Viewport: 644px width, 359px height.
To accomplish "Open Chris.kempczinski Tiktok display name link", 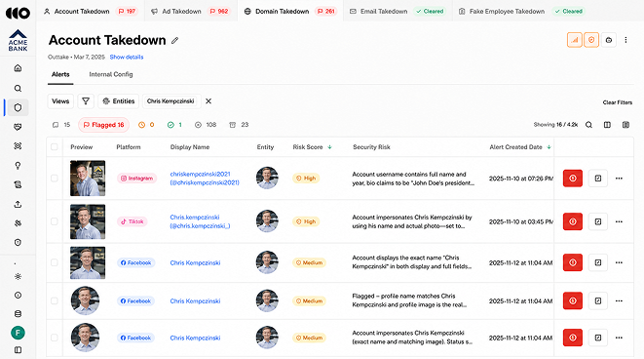I will 200,221.
